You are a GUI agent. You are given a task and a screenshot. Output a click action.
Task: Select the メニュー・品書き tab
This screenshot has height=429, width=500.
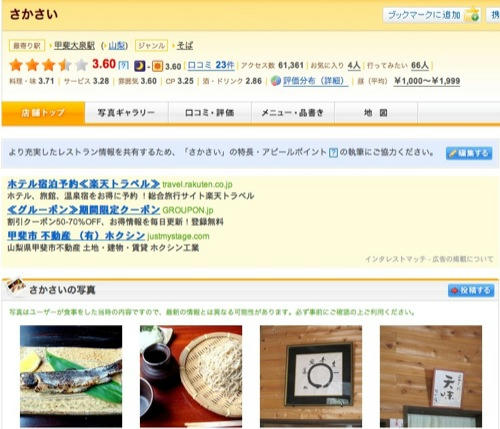click(292, 113)
